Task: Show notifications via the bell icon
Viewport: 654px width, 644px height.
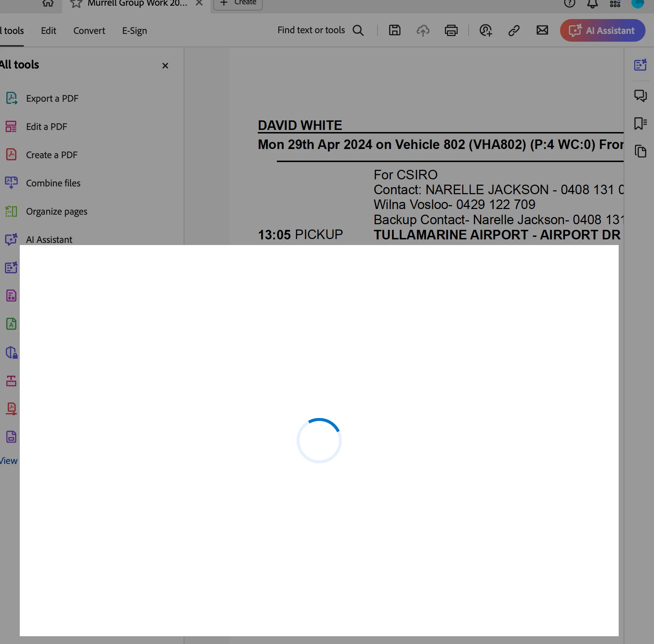Action: pos(592,4)
